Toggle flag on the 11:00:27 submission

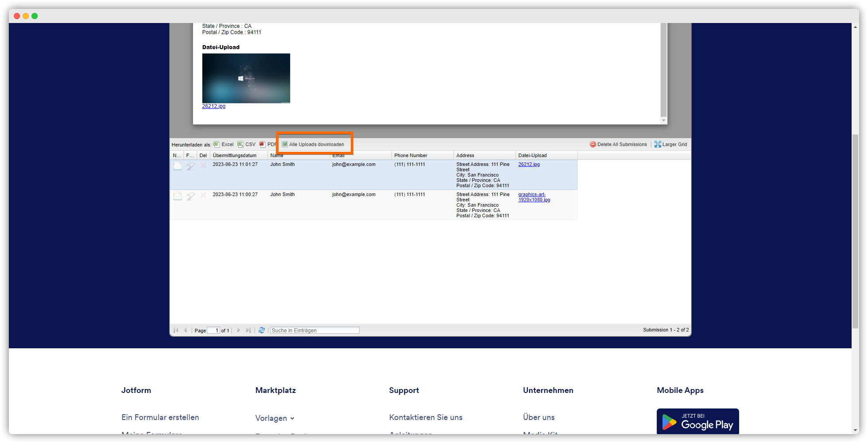pyautogui.click(x=190, y=196)
